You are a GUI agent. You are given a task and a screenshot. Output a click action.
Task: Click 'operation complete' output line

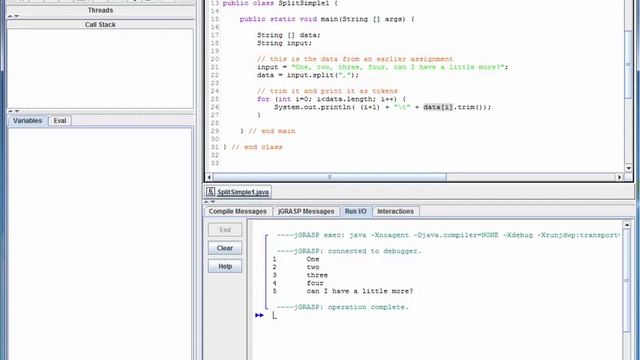pyautogui.click(x=342, y=307)
